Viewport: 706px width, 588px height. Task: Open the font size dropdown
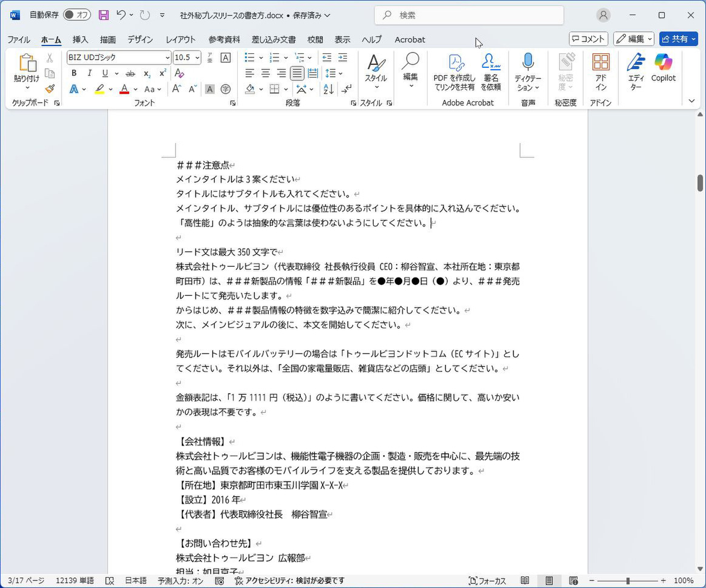tap(197, 58)
